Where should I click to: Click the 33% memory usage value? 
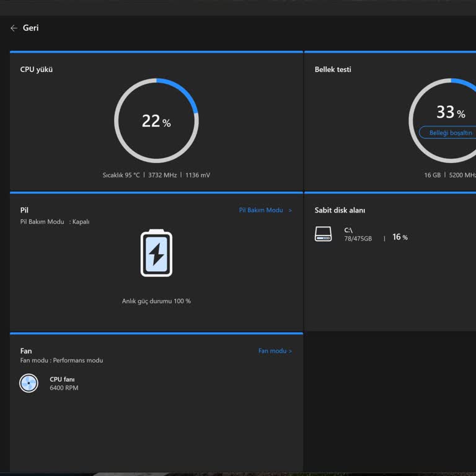pyautogui.click(x=450, y=112)
